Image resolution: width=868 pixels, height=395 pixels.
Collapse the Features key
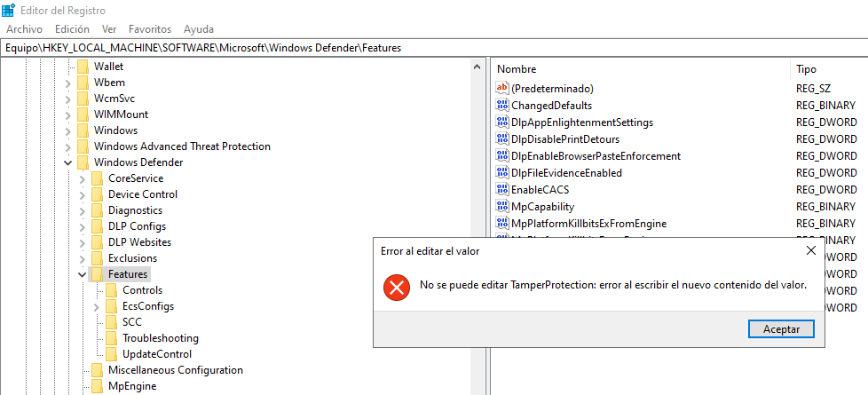pyautogui.click(x=83, y=275)
